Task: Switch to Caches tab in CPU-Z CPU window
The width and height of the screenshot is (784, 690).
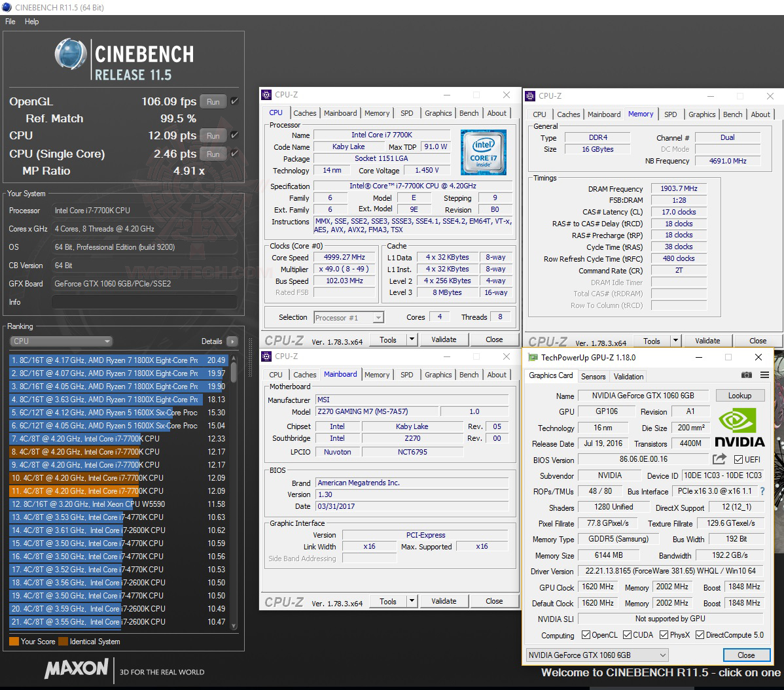Action: tap(304, 113)
